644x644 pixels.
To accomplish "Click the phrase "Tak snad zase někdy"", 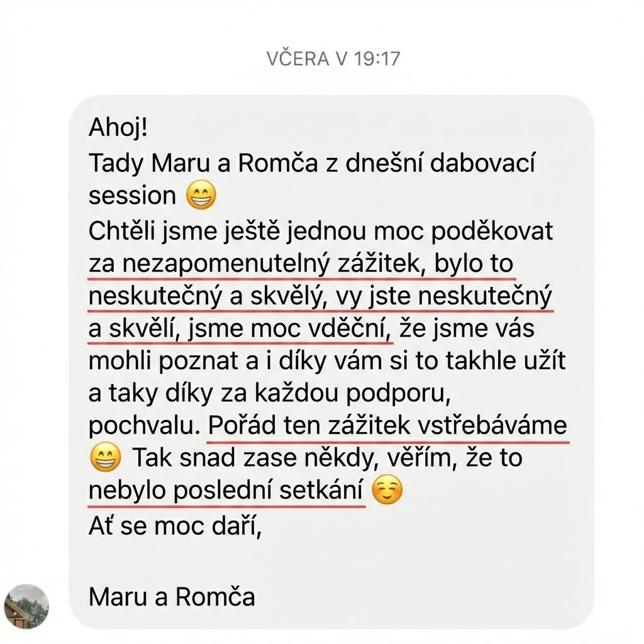I will coord(253,457).
